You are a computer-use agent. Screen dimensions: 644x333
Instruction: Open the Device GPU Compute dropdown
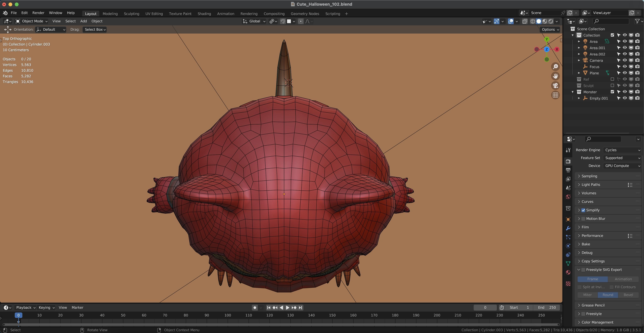622,166
